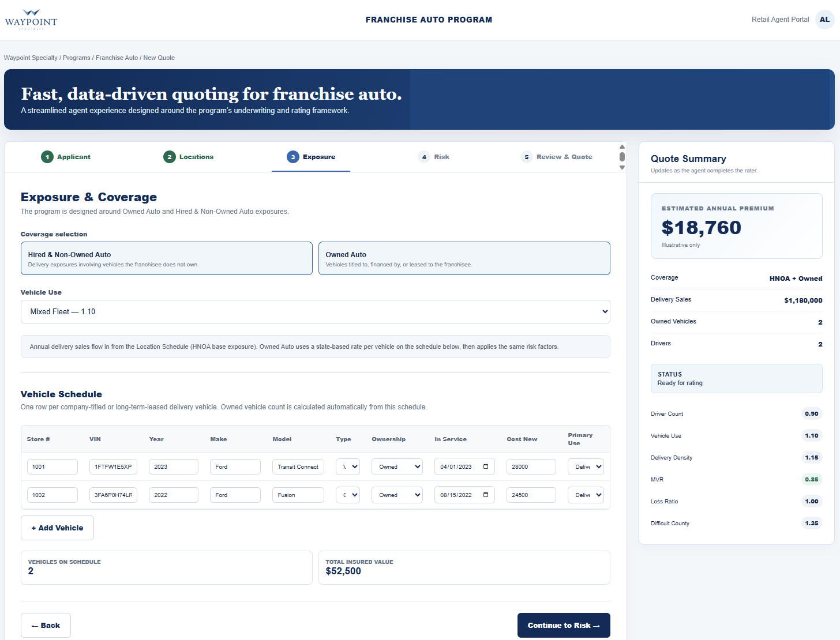The width and height of the screenshot is (840, 640).
Task: Open the AL user avatar
Action: tap(824, 20)
